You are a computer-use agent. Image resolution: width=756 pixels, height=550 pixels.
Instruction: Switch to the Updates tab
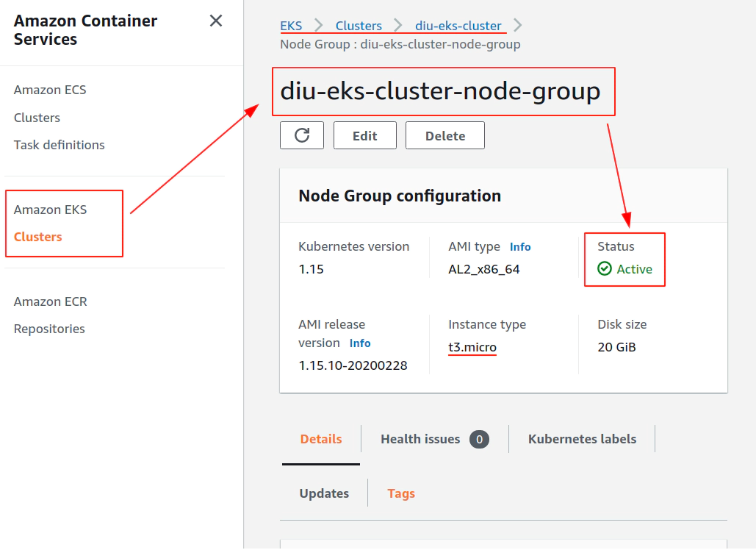point(324,493)
